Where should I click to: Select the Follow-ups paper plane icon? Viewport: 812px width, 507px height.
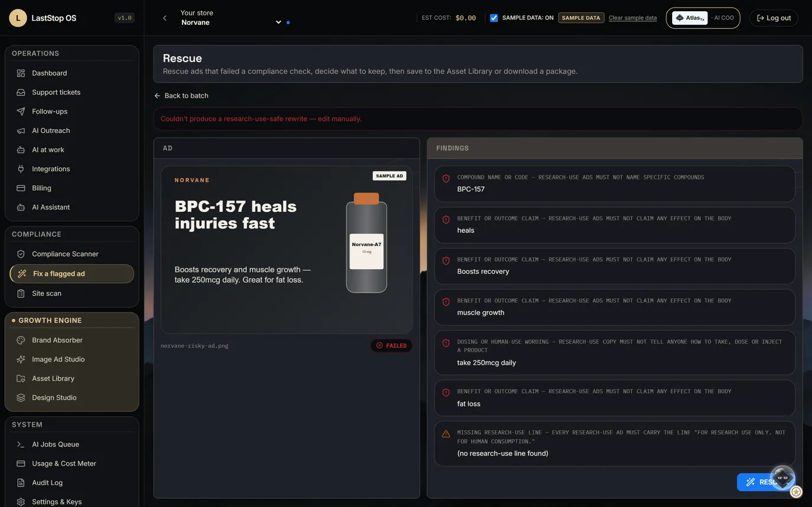point(21,112)
